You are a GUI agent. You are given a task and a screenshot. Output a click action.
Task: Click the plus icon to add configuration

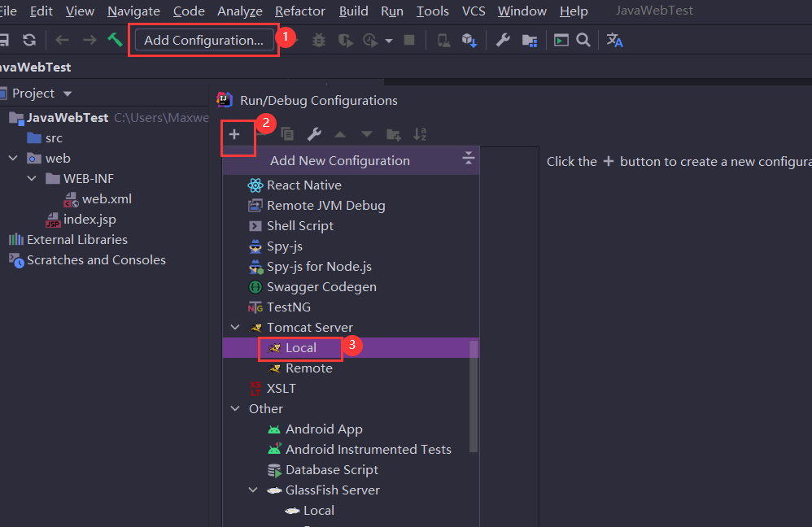[x=234, y=134]
